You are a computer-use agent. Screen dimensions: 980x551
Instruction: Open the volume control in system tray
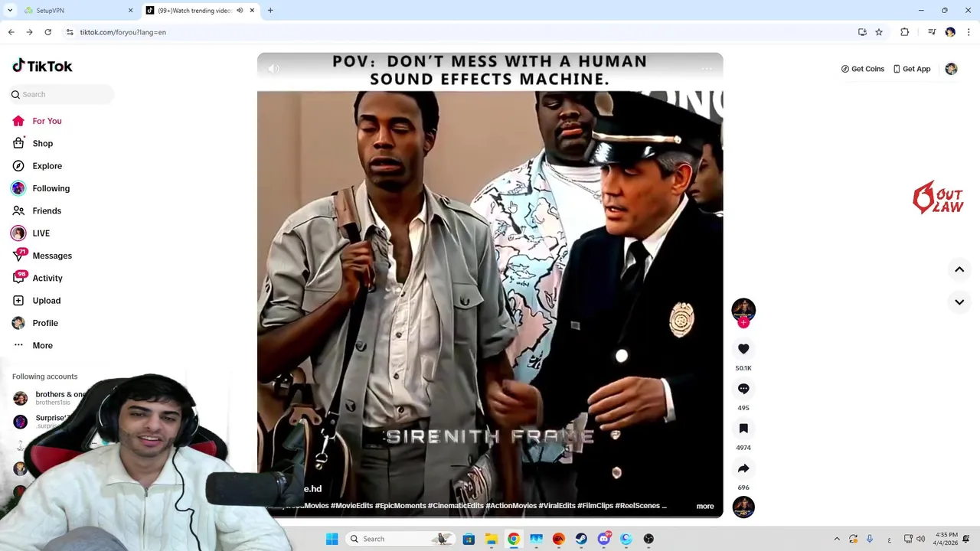(x=921, y=539)
